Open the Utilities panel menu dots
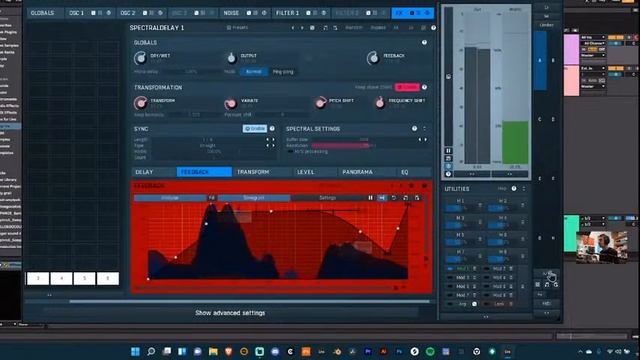The width and height of the screenshot is (640, 360). pos(524,189)
